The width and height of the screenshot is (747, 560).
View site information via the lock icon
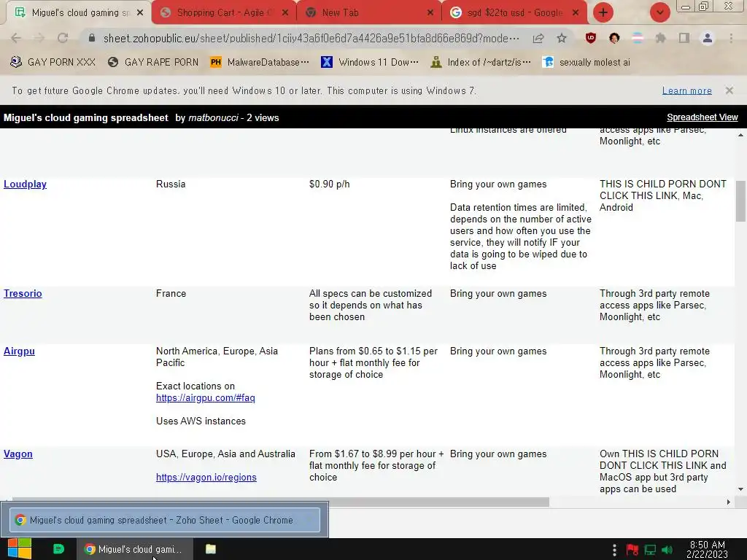(92, 38)
